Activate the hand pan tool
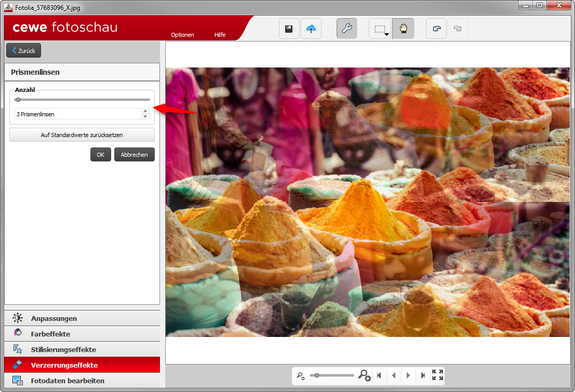This screenshot has height=392, width=575. pyautogui.click(x=403, y=29)
